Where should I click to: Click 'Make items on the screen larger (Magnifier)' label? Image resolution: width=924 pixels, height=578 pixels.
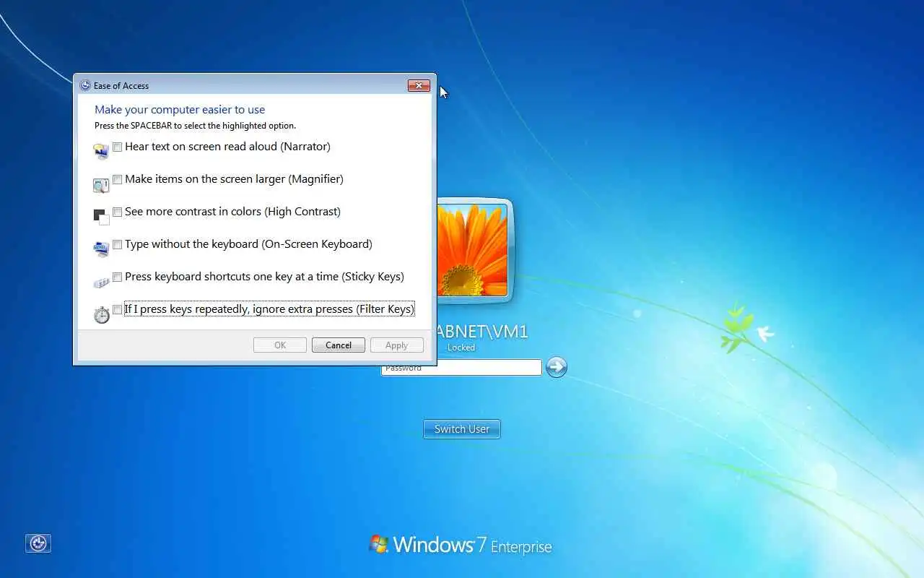coord(234,179)
